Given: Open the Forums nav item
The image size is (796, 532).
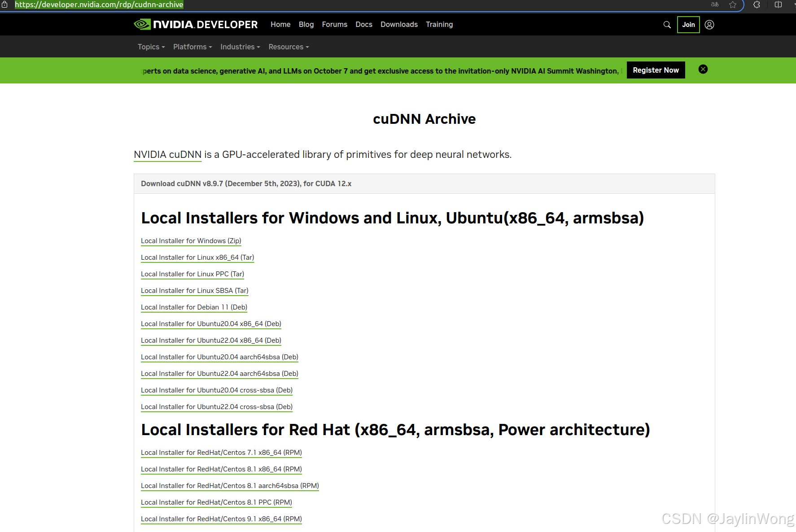Looking at the screenshot, I should click(x=334, y=24).
